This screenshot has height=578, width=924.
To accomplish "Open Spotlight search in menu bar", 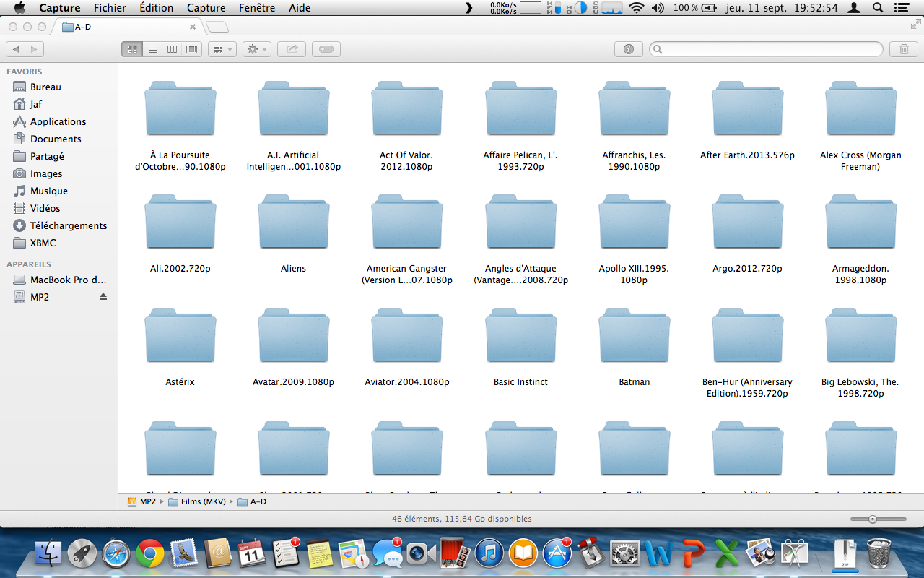I will pos(878,8).
